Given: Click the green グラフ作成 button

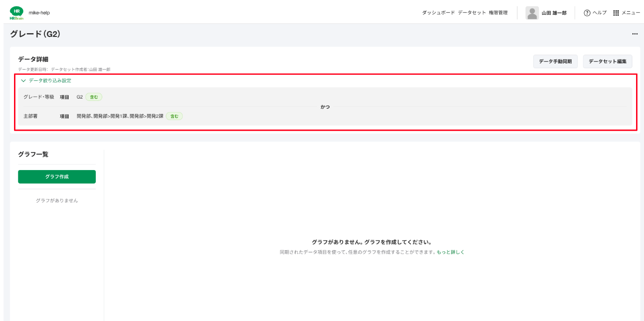Looking at the screenshot, I should [x=57, y=177].
